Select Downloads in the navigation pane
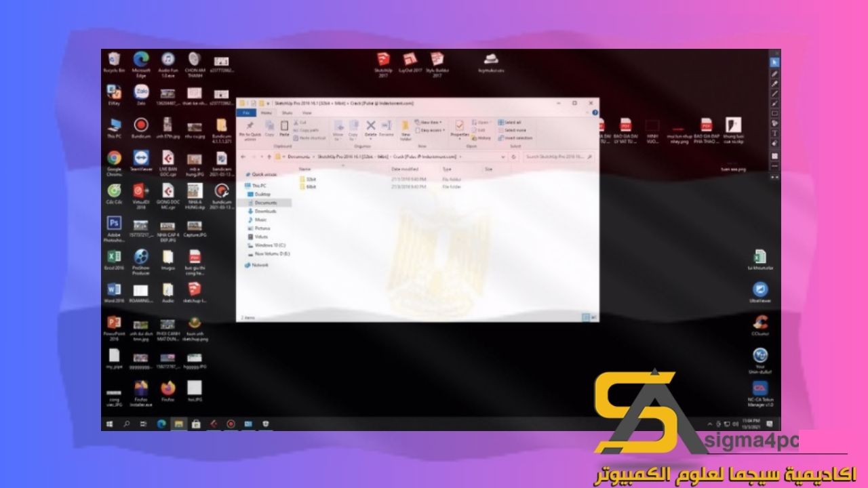Image resolution: width=868 pixels, height=488 pixels. pyautogui.click(x=262, y=211)
